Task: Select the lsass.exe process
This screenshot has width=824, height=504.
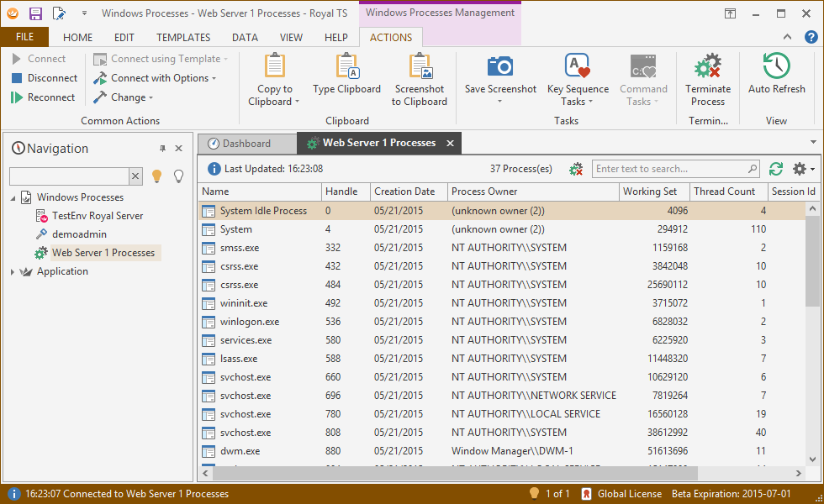Action: click(x=502, y=360)
